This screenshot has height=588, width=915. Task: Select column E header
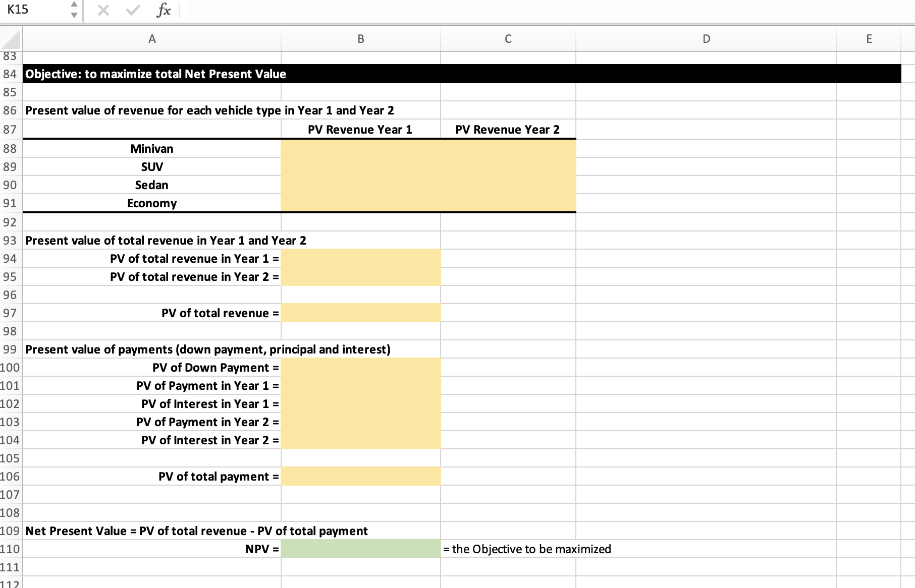pos(869,39)
